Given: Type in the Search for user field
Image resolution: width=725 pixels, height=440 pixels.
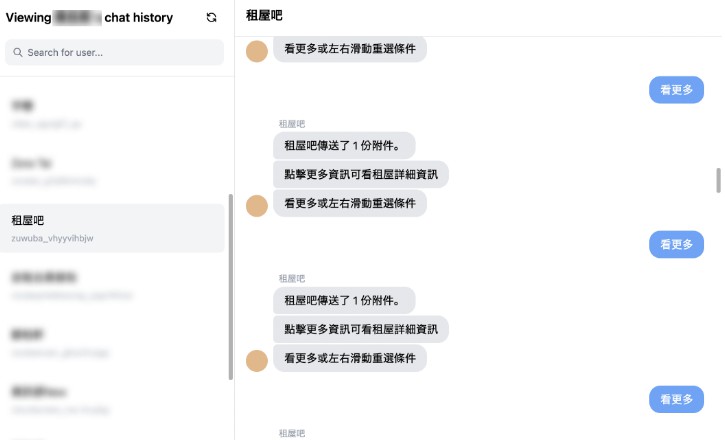Looking at the screenshot, I should point(120,53).
